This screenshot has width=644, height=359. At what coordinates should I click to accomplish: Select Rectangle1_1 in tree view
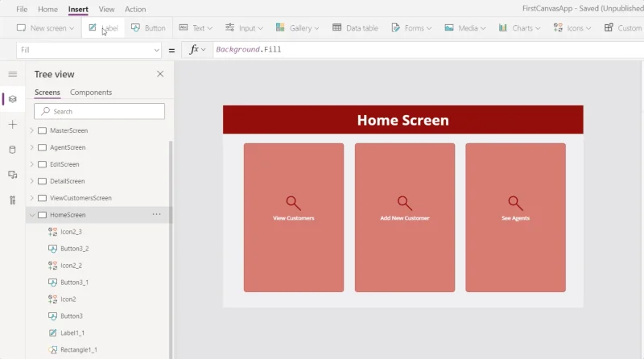(78, 349)
